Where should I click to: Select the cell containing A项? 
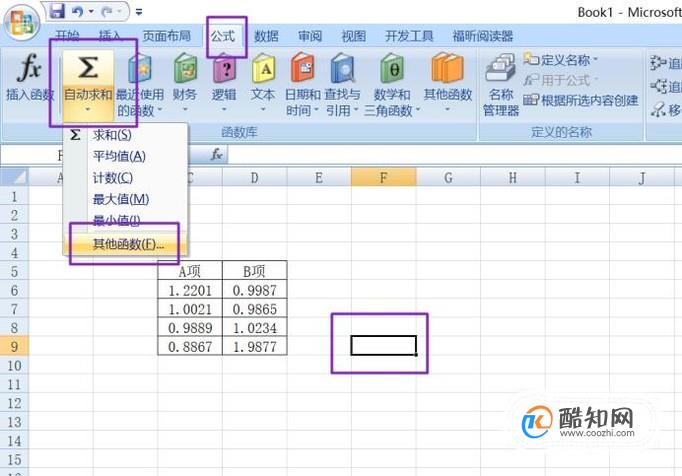coord(190,271)
